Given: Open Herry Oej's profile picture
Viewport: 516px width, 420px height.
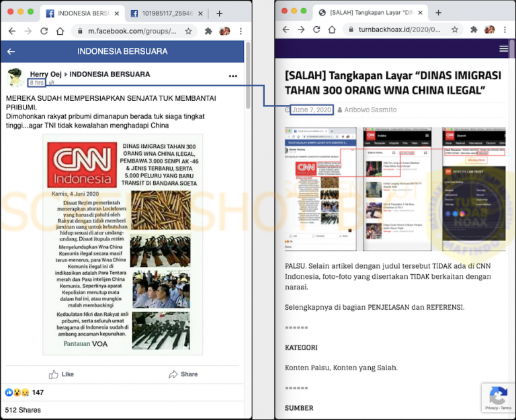Looking at the screenshot, I should (15, 77).
